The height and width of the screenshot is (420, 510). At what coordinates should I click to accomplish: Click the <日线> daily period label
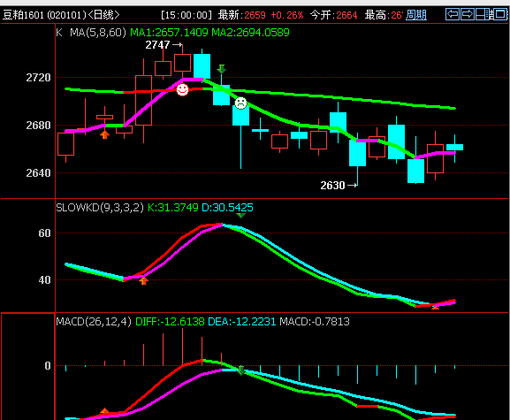[103, 15]
